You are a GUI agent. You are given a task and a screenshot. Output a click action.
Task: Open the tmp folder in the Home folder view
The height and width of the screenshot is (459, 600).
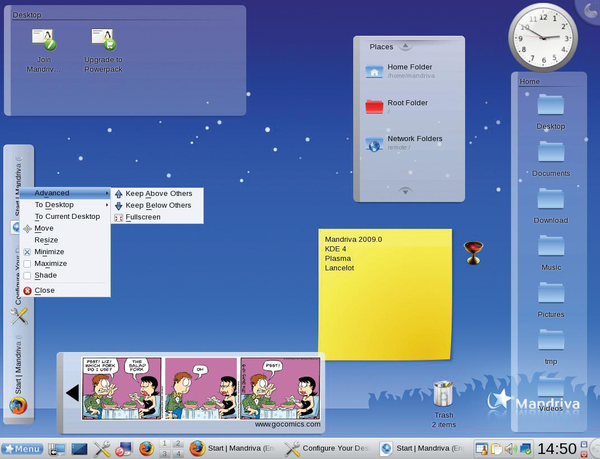point(551,347)
